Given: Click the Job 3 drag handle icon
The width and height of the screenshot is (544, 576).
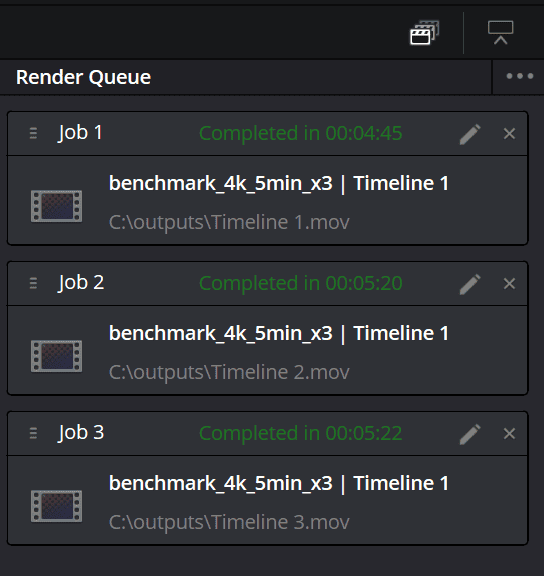Looking at the screenshot, I should [33, 433].
